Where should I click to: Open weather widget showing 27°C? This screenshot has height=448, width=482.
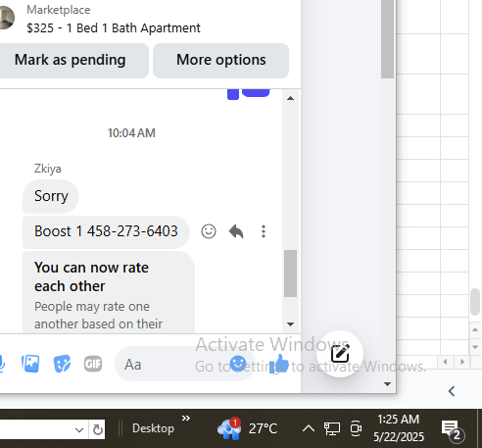(x=247, y=428)
